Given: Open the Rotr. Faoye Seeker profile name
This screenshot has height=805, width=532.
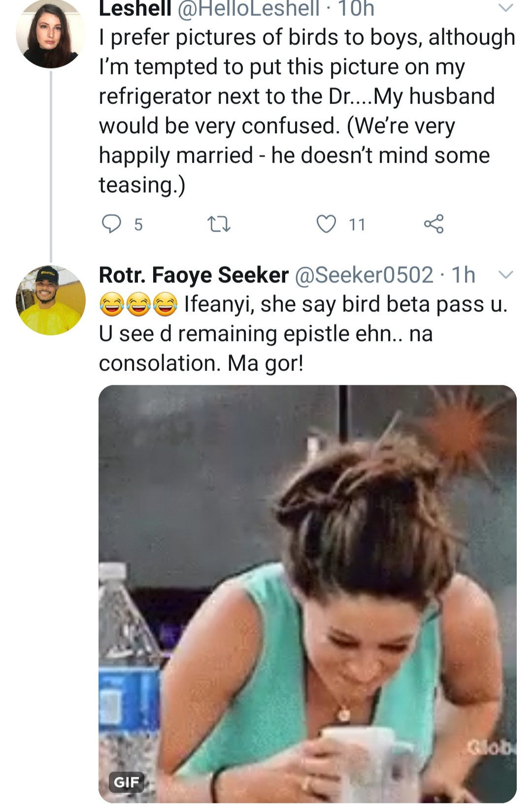Looking at the screenshot, I should (x=194, y=275).
